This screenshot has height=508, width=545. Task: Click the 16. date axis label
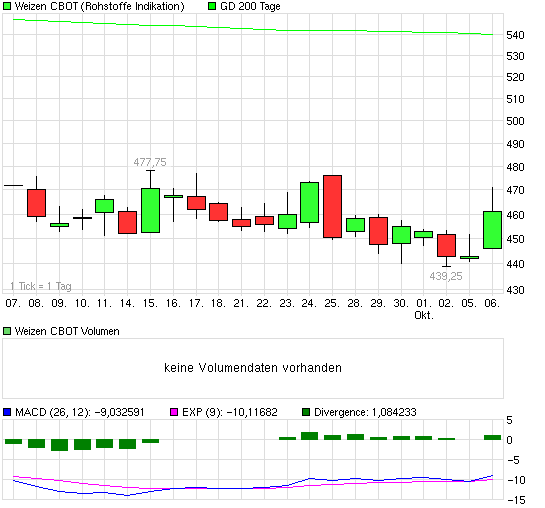[173, 303]
